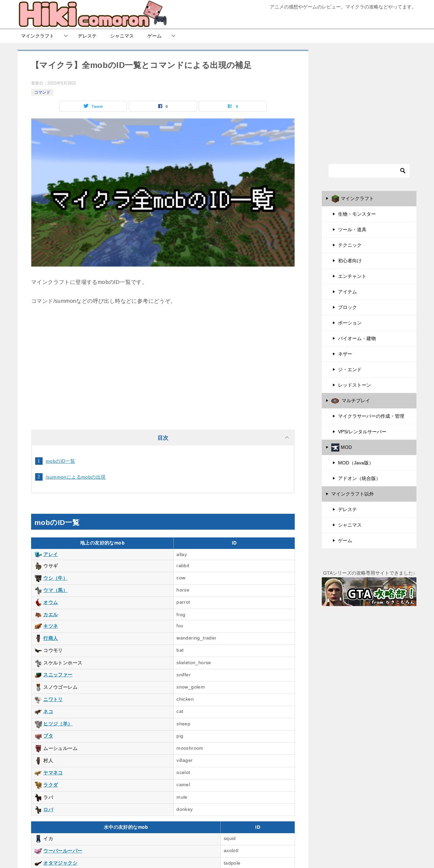Click the Tweet share button
The width and height of the screenshot is (434, 868).
click(x=93, y=106)
